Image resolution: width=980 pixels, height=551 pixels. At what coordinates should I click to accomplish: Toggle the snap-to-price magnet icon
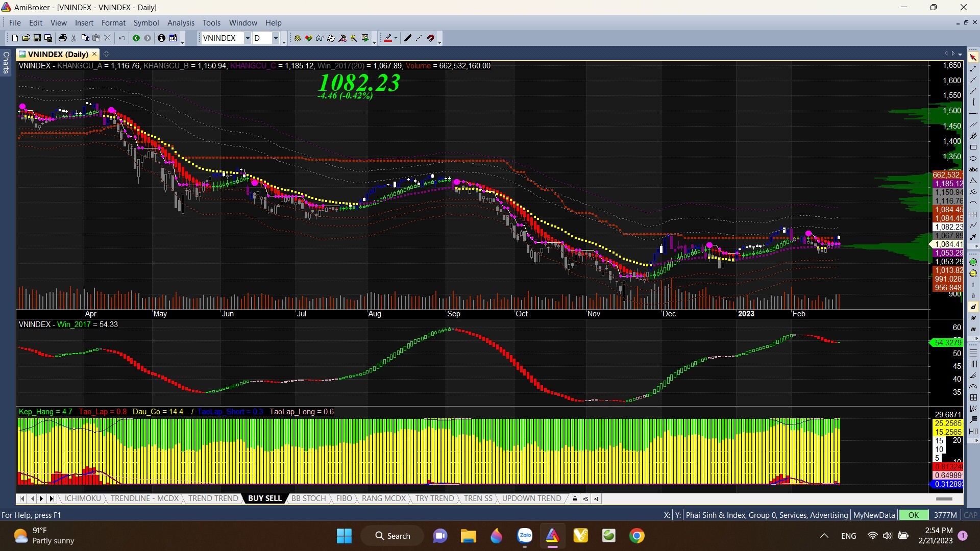pyautogui.click(x=431, y=38)
